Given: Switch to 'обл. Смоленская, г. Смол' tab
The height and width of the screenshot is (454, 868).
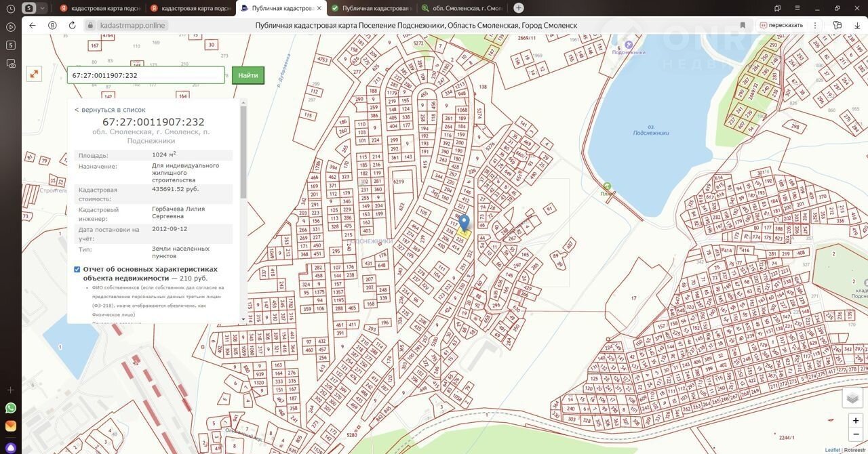Looking at the screenshot, I should [x=461, y=8].
